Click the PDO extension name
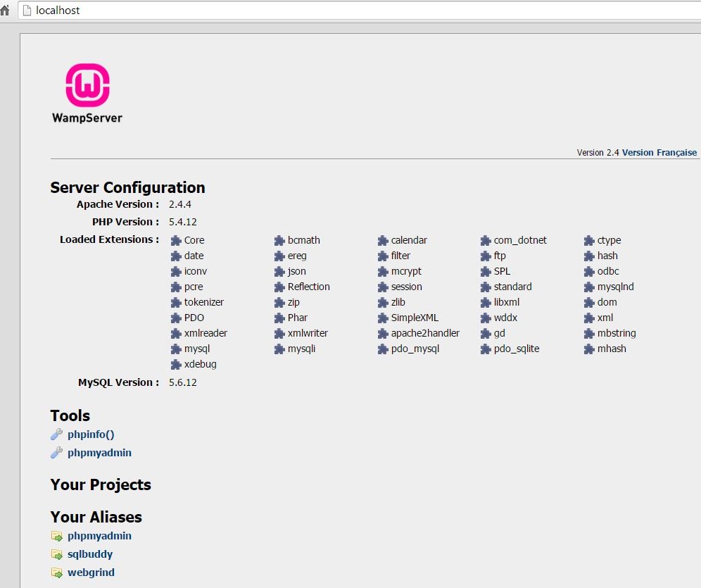Screen dimensions: 701x588 coord(194,318)
